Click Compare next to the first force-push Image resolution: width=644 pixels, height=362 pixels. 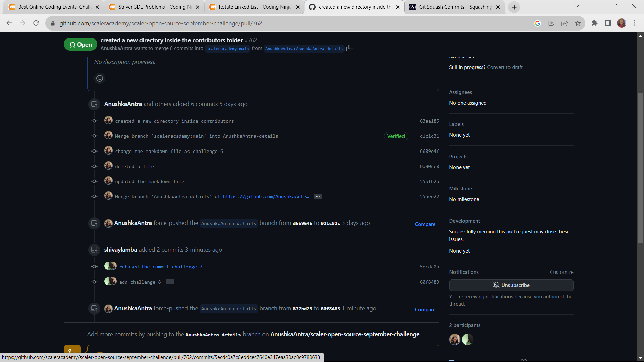[x=425, y=224]
